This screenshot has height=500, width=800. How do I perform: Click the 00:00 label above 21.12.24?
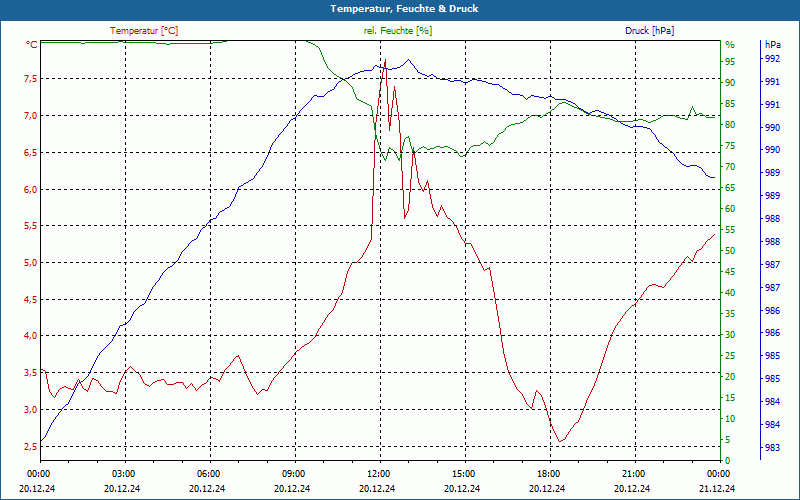pos(719,473)
